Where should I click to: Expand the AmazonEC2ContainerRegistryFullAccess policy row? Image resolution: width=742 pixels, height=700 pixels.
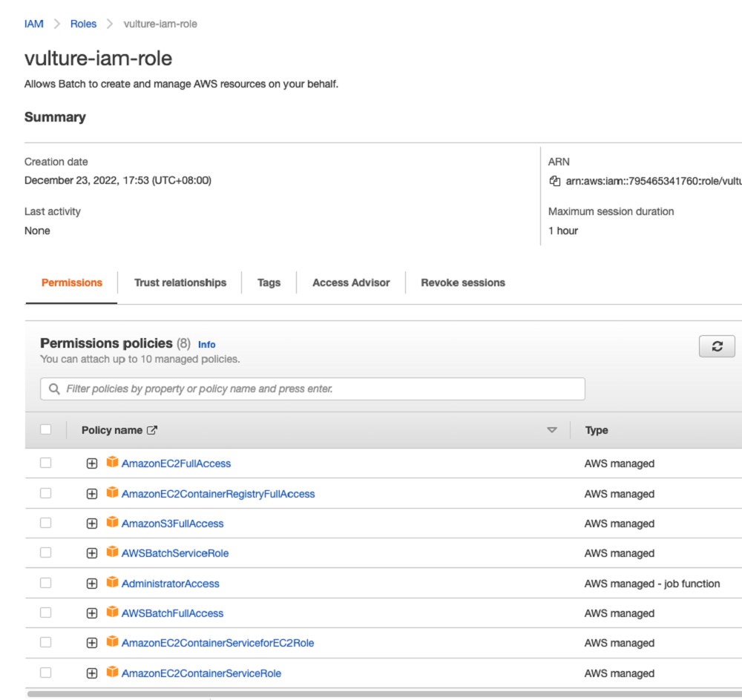(92, 494)
